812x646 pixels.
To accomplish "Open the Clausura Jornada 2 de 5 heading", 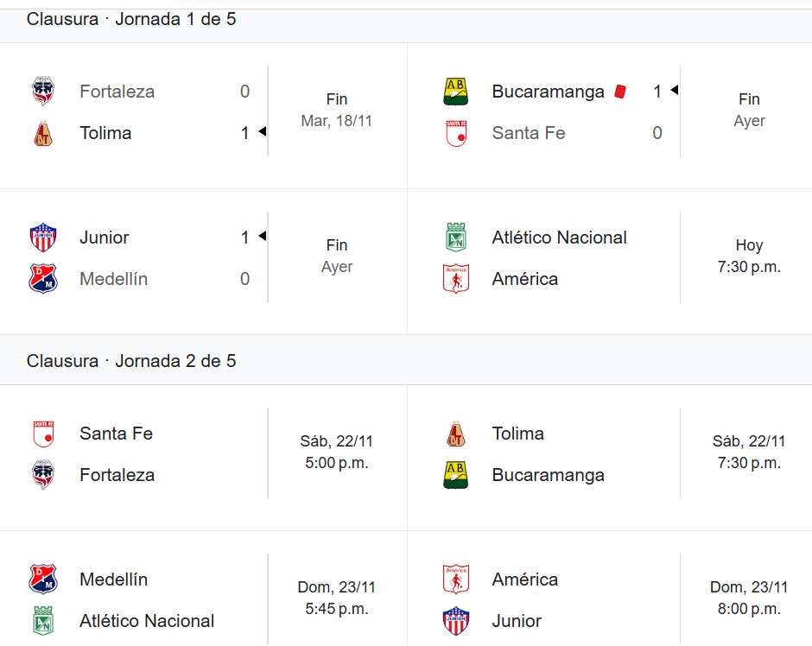I will pyautogui.click(x=131, y=361).
